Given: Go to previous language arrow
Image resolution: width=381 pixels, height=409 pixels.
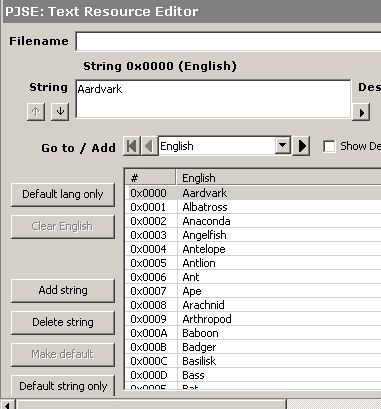Looking at the screenshot, I should tap(149, 146).
